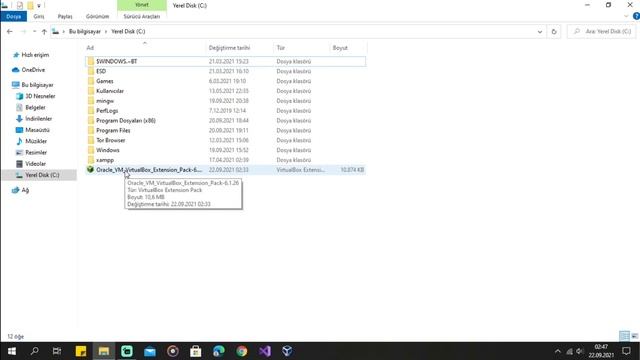The height and width of the screenshot is (360, 640).
Task: Select Tor Browser folder name
Action: click(x=111, y=140)
